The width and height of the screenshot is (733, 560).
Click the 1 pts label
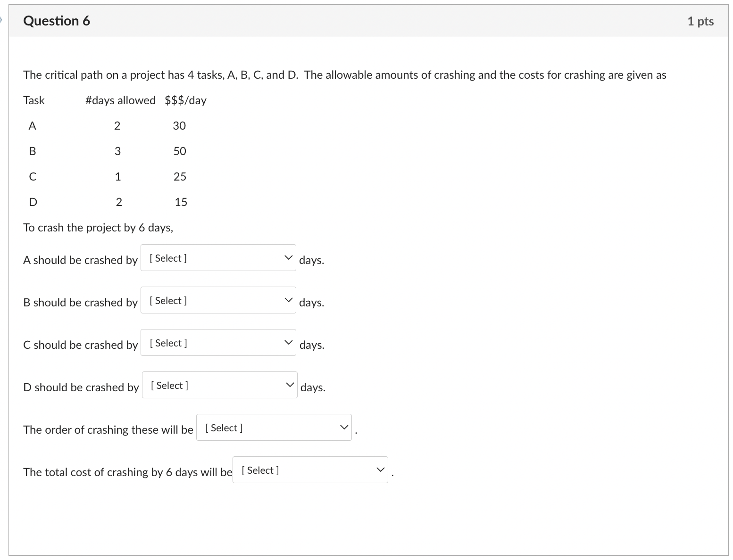(700, 21)
